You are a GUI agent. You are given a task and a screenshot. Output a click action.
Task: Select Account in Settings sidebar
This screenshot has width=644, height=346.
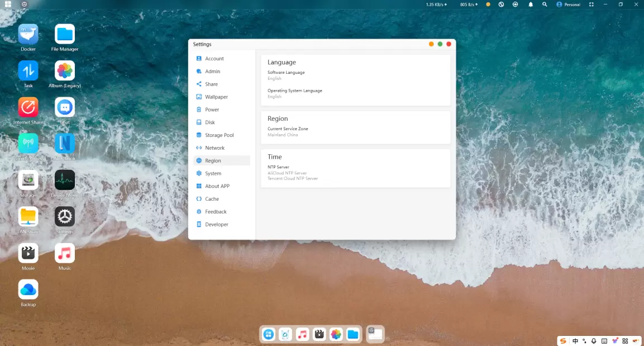214,59
